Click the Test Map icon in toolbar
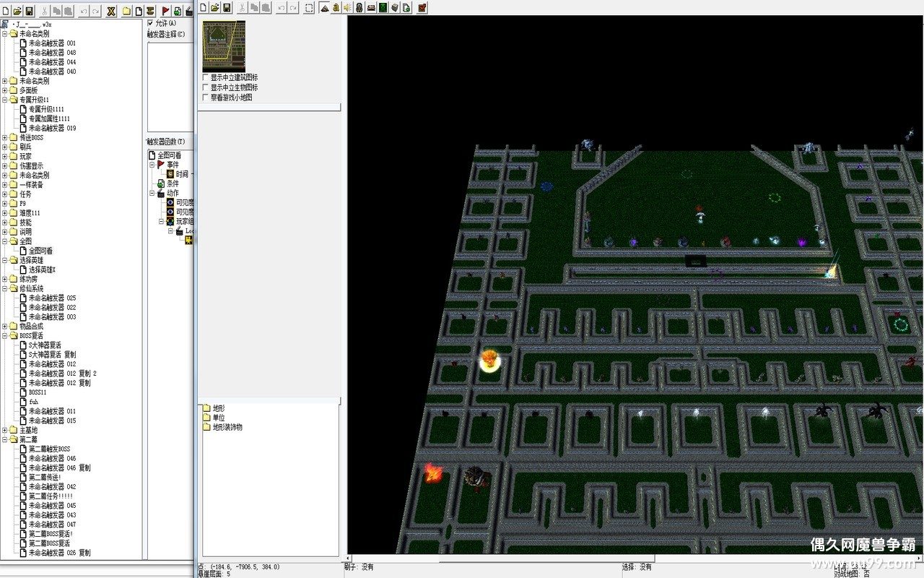The width and height of the screenshot is (924, 578). 422,8
